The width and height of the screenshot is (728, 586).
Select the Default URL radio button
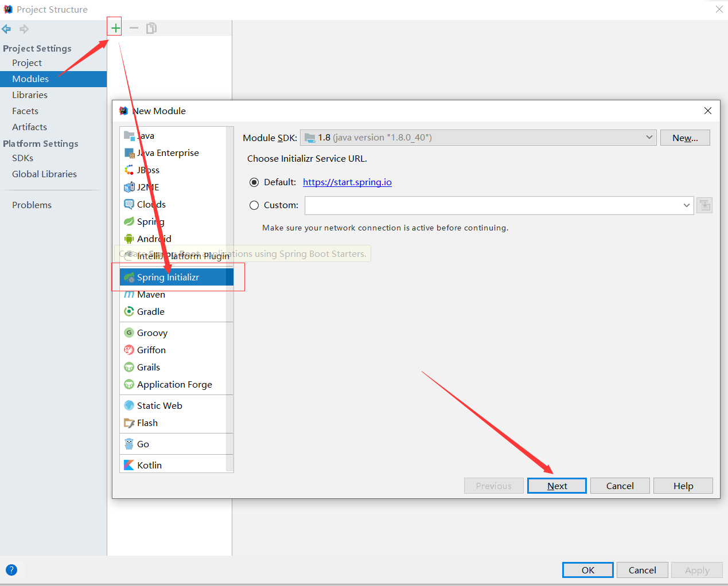tap(254, 182)
